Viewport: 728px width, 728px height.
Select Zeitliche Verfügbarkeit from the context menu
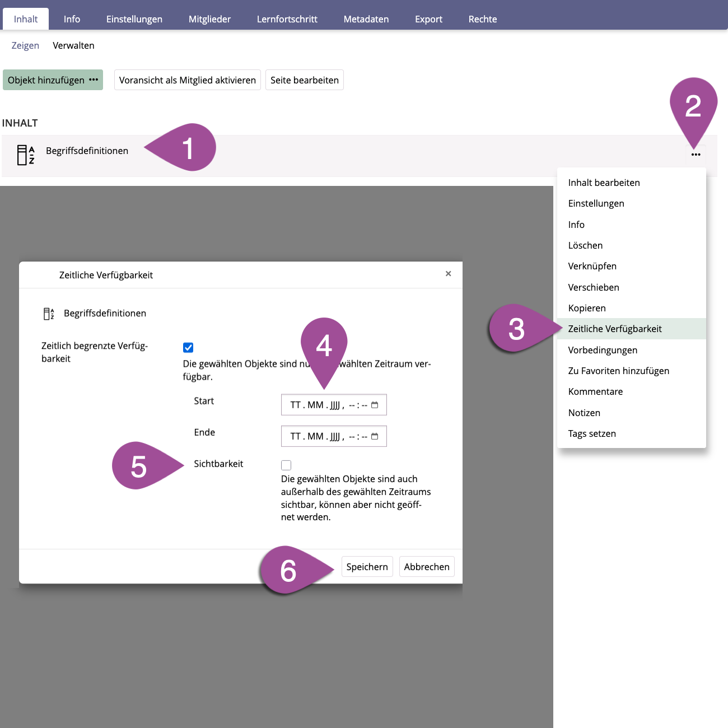[x=614, y=329]
